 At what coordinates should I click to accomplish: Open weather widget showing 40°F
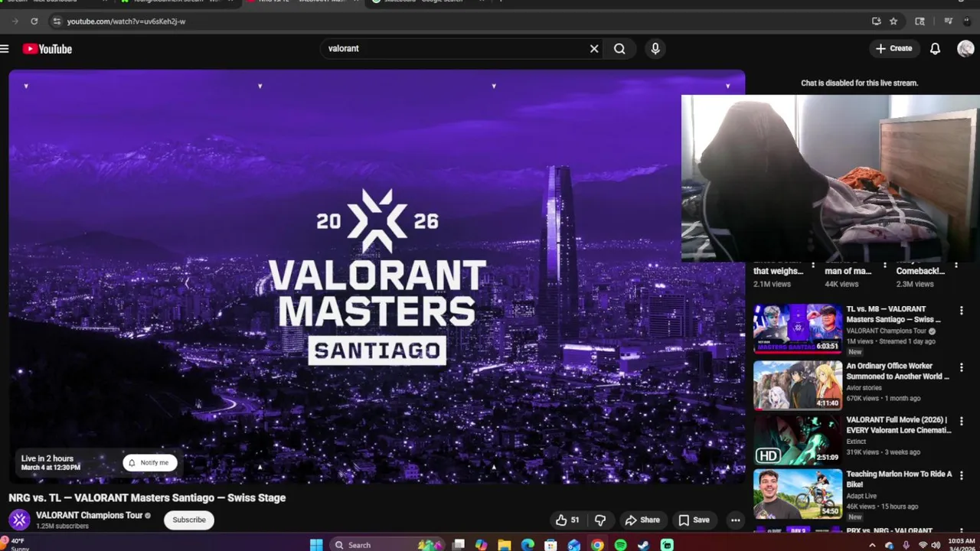[15, 544]
